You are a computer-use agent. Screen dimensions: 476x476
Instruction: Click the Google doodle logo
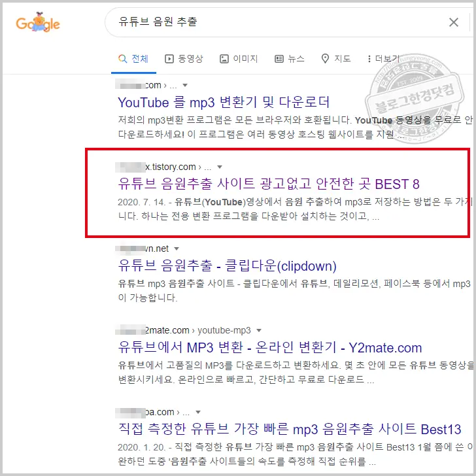coord(38,22)
